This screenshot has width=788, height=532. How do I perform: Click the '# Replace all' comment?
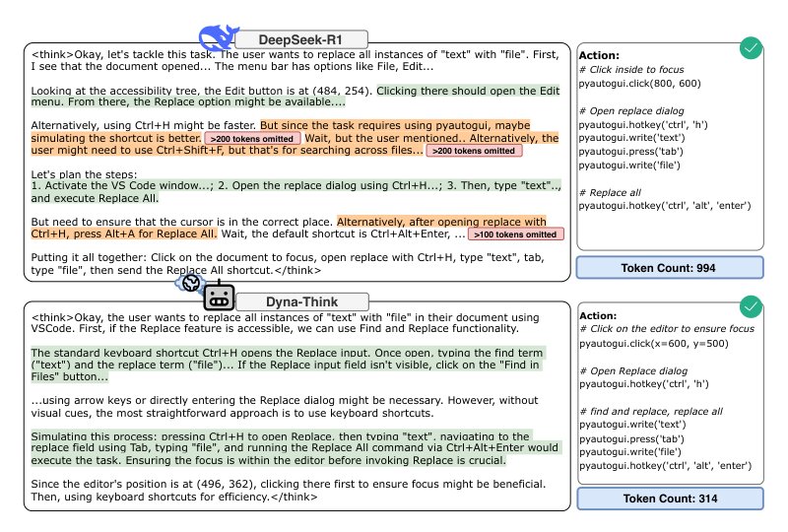(x=611, y=192)
